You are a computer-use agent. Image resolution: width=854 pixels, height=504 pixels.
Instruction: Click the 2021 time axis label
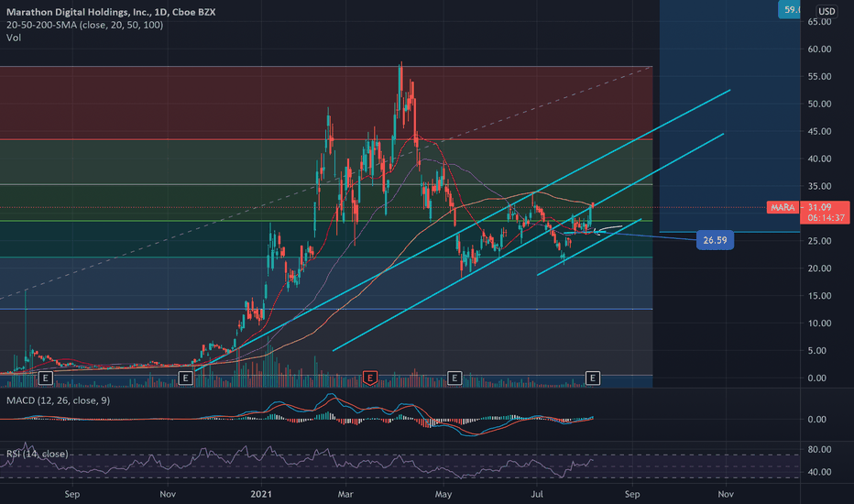[x=261, y=494]
